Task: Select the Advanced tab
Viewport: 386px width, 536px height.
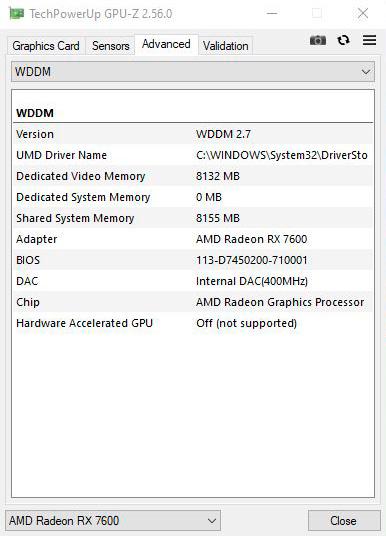Action: tap(166, 44)
